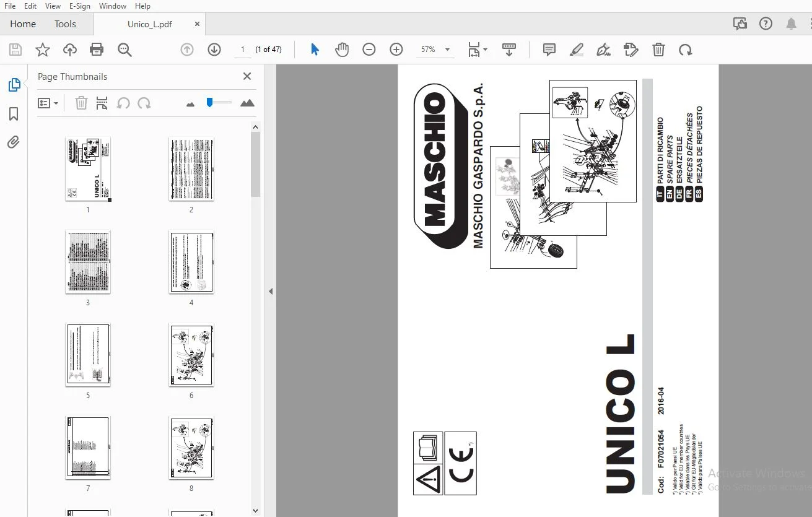Image resolution: width=812 pixels, height=517 pixels.
Task: Zoom in with the plus icon
Action: tap(396, 50)
